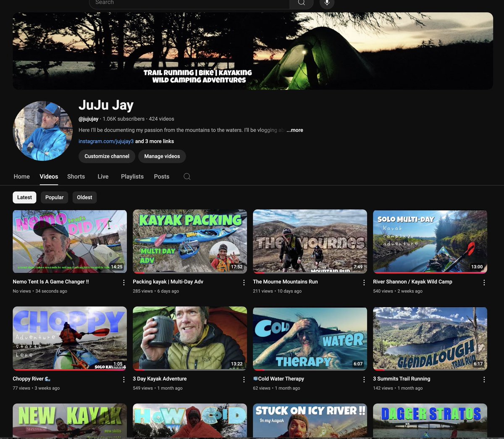The image size is (504, 439).
Task: Activate voice search microphone icon
Action: tap(327, 3)
